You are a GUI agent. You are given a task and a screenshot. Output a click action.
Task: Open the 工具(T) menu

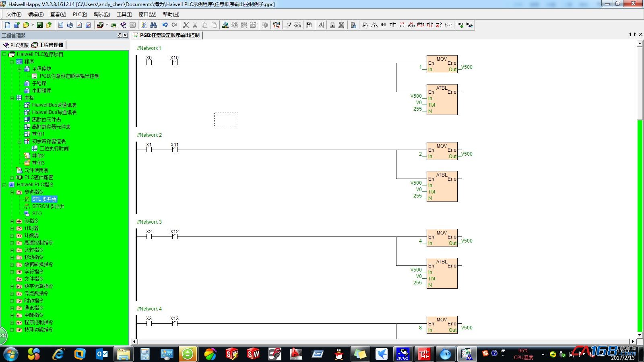[124, 14]
